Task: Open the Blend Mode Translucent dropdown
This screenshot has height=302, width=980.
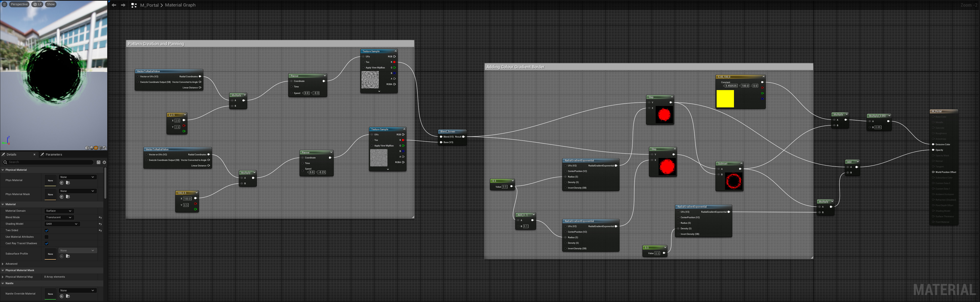Action: tap(59, 217)
